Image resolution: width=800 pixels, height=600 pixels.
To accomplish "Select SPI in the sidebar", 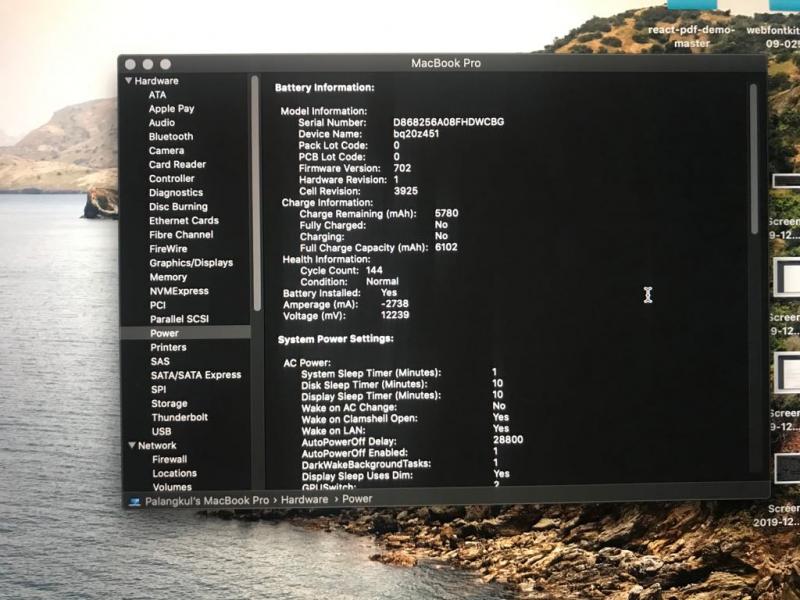I will point(158,389).
